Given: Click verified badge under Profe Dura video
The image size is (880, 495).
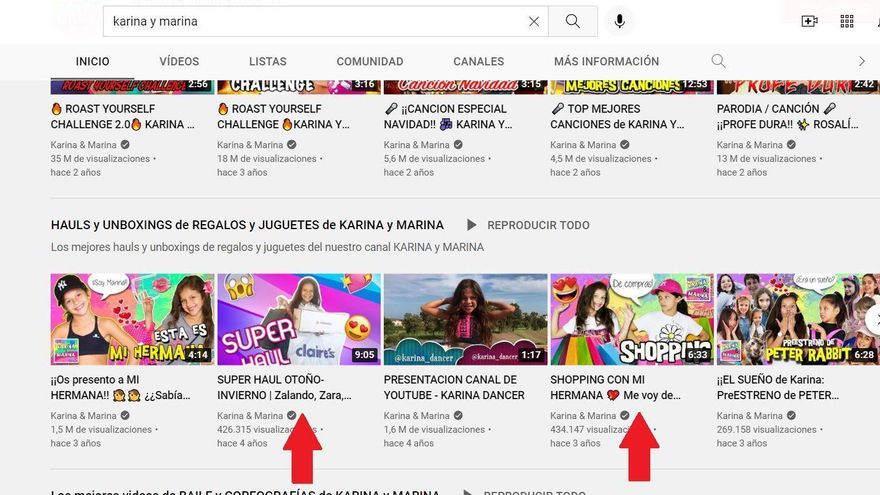Looking at the screenshot, I should point(791,145).
